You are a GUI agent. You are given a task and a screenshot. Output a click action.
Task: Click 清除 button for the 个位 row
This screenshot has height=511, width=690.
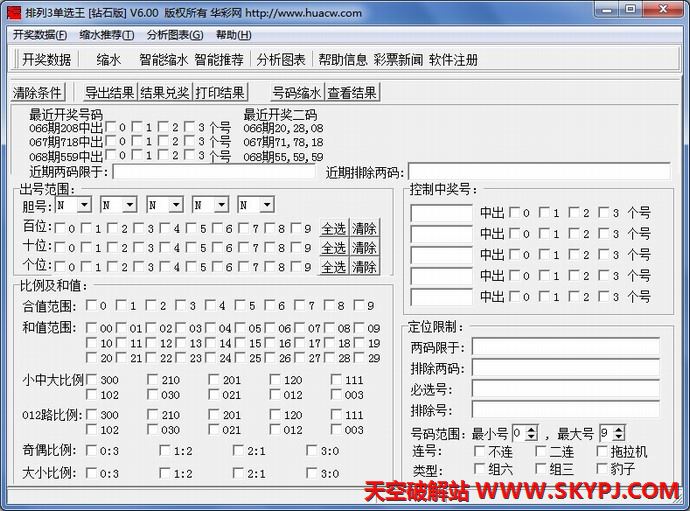click(x=364, y=267)
